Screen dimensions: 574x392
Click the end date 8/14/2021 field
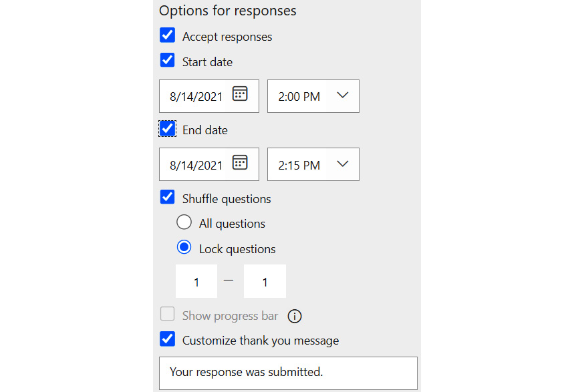tap(209, 164)
